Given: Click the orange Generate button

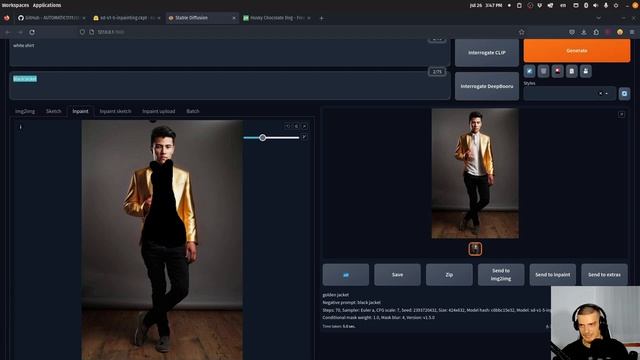Looking at the screenshot, I should pos(577,51).
